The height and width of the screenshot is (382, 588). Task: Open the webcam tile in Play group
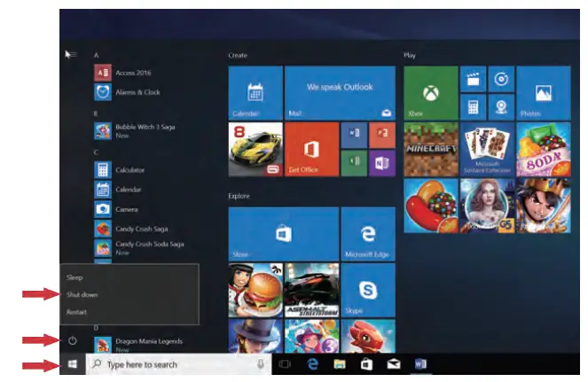click(x=501, y=107)
